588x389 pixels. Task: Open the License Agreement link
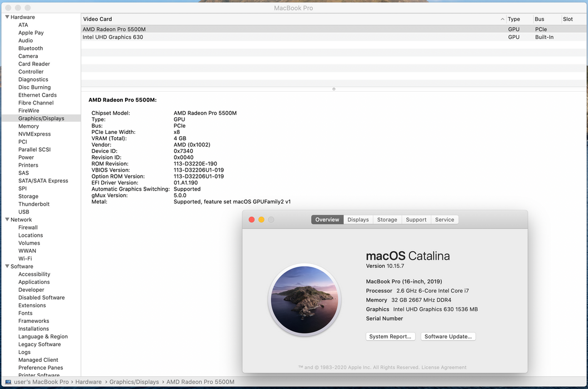point(444,367)
